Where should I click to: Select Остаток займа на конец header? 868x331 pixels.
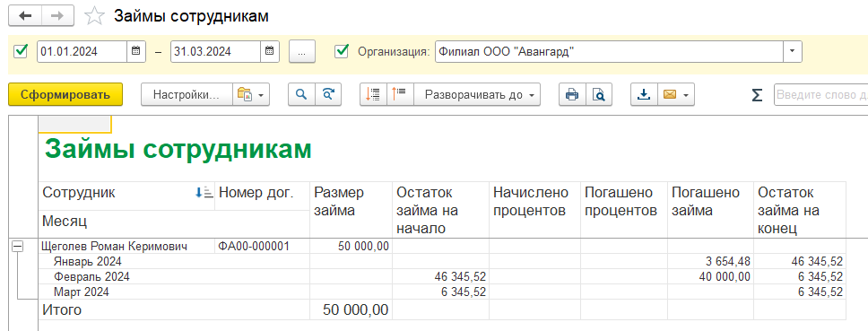800,210
